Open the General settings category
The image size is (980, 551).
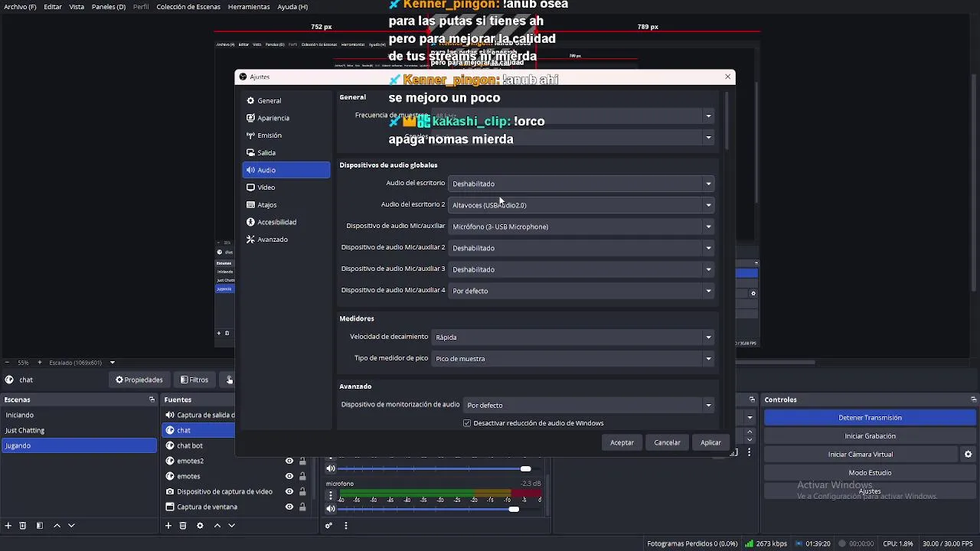pyautogui.click(x=286, y=100)
